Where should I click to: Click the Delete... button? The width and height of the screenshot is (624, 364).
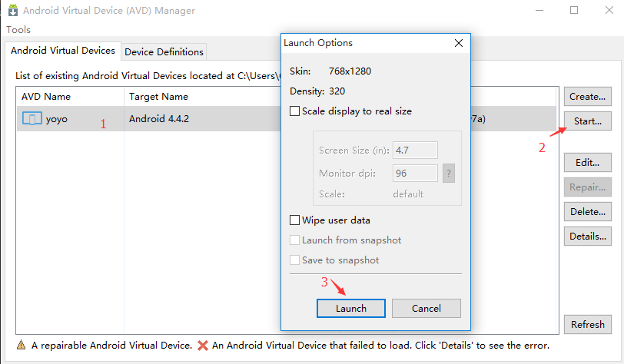point(587,212)
